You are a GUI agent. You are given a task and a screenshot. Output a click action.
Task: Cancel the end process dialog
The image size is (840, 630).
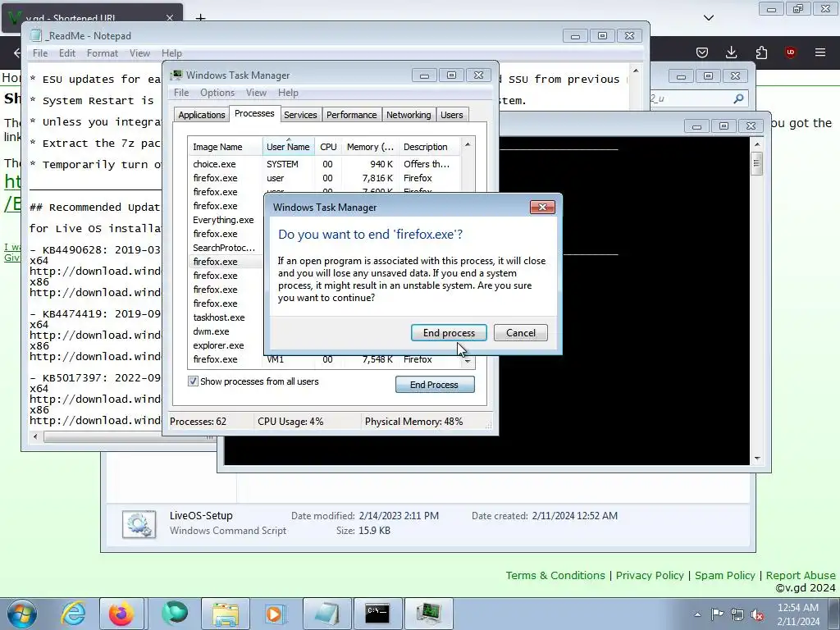[521, 333]
